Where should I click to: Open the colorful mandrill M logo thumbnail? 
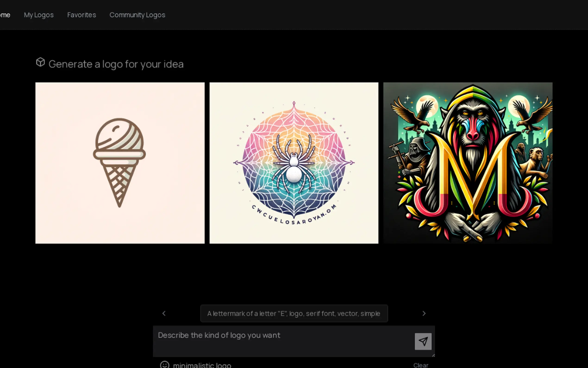[468, 163]
